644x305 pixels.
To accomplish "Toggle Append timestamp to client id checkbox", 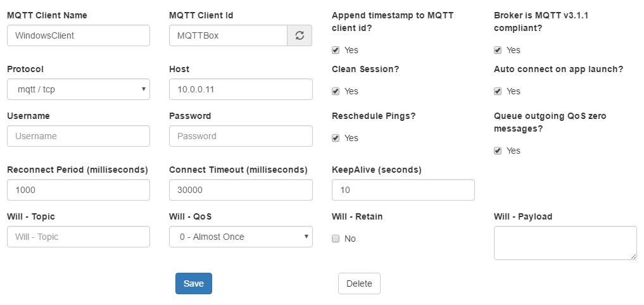I will (336, 50).
